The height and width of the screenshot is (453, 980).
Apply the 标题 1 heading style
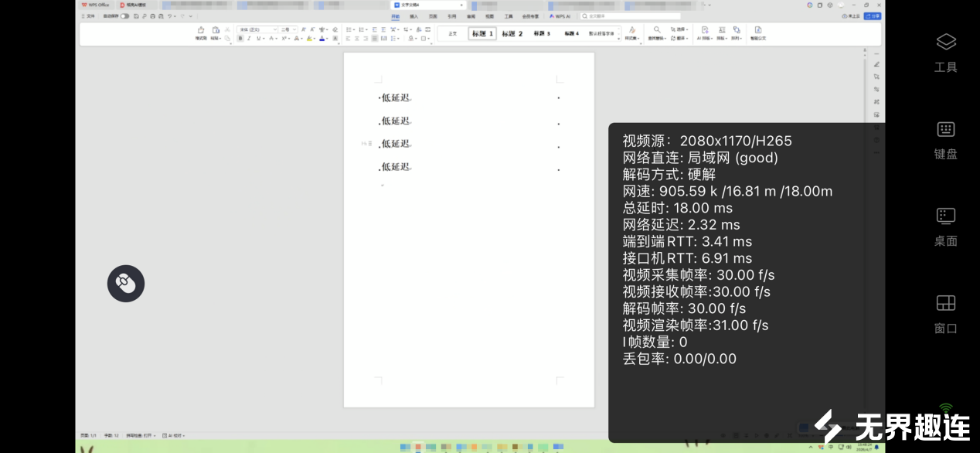click(x=482, y=33)
